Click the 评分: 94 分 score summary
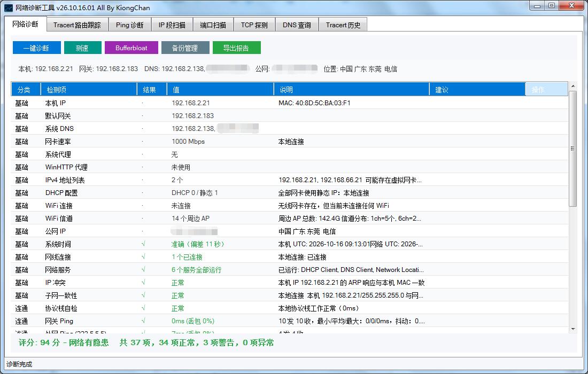588x374 pixels. pos(64,342)
